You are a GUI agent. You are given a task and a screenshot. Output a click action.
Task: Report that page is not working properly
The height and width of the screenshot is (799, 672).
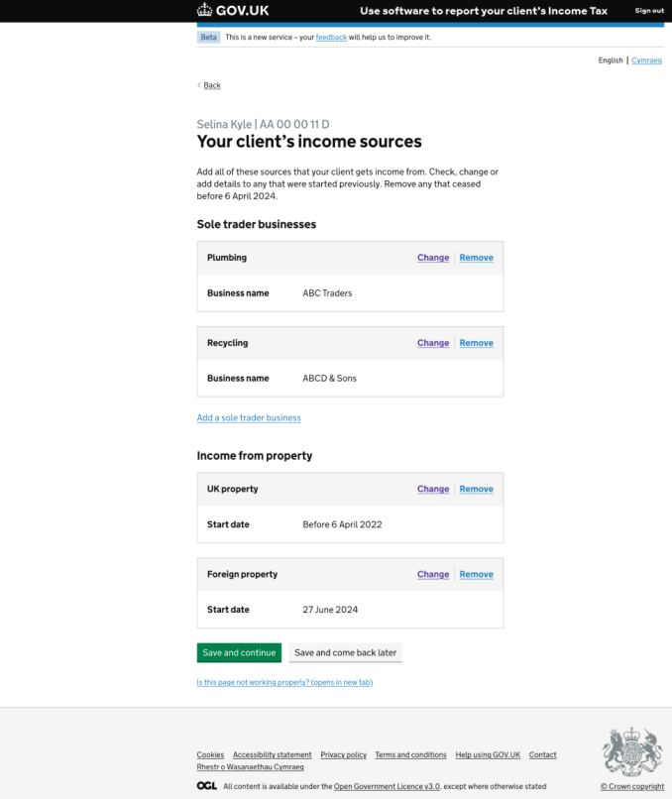[x=284, y=682]
